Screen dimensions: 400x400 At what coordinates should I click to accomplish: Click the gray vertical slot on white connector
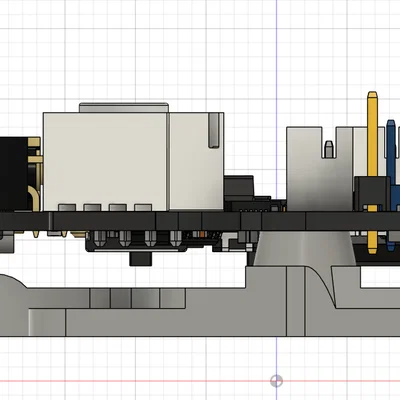click(214, 130)
